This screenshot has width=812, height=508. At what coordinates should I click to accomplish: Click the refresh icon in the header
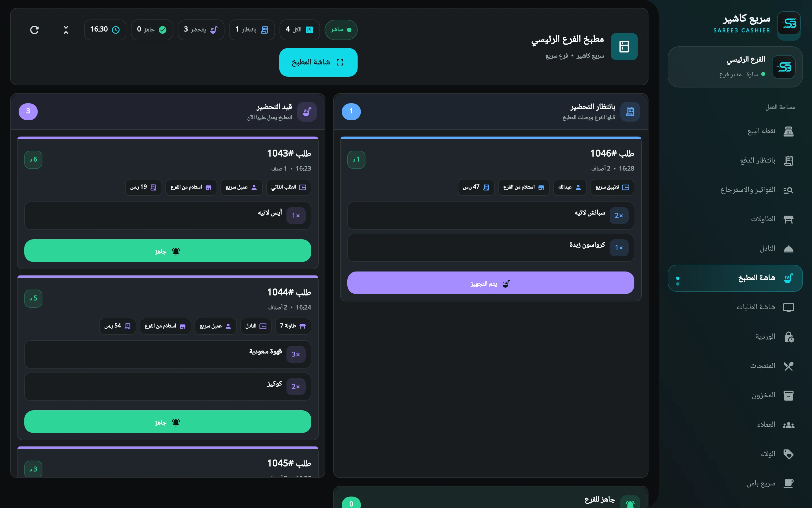(34, 30)
